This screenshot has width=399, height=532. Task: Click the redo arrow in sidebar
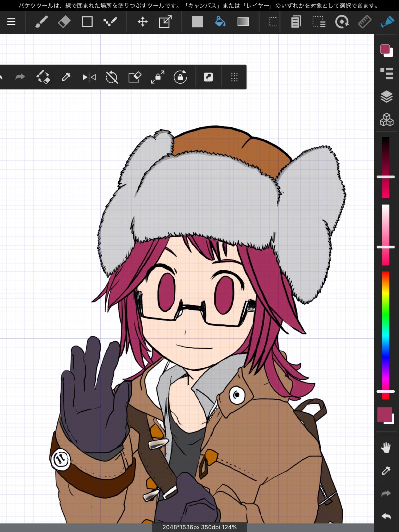pos(386,493)
